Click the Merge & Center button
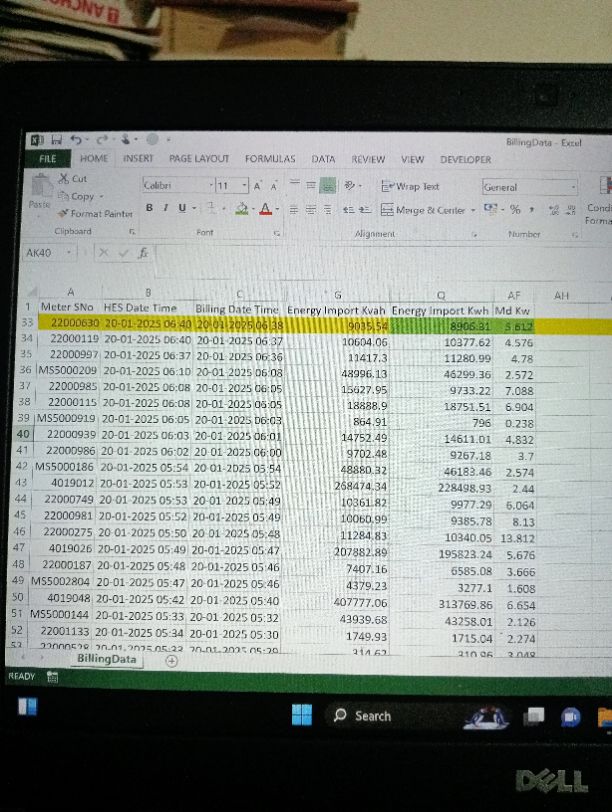The width and height of the screenshot is (612, 812). [x=423, y=210]
